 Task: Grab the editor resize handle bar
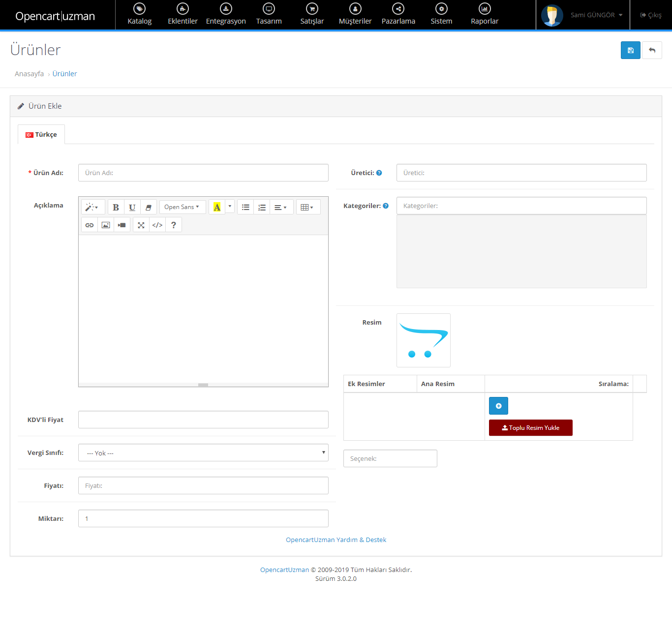click(203, 385)
